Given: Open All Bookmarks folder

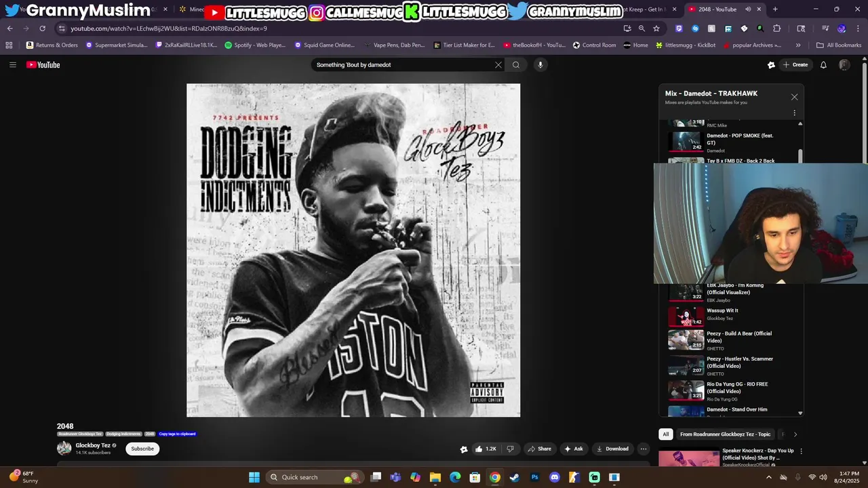Looking at the screenshot, I should (839, 45).
